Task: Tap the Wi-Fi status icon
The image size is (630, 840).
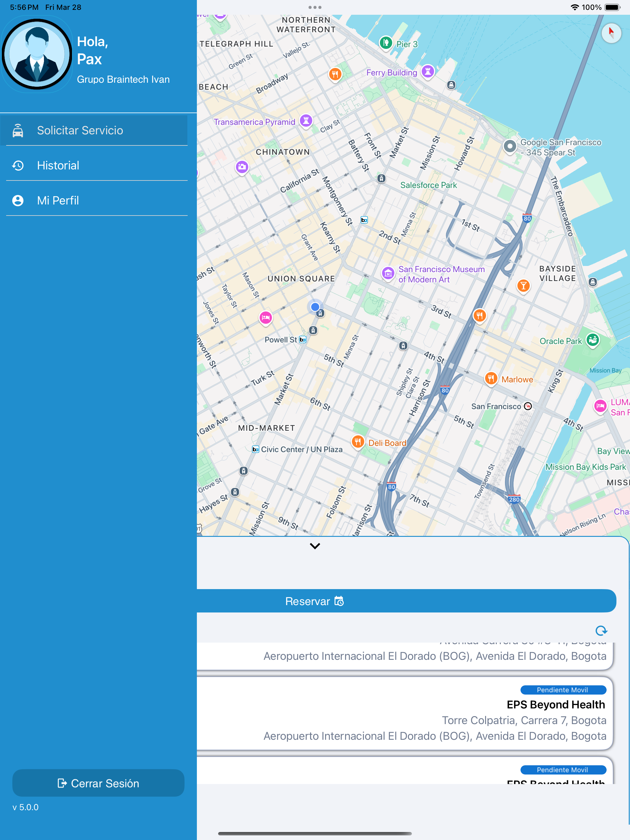Action: point(575,7)
